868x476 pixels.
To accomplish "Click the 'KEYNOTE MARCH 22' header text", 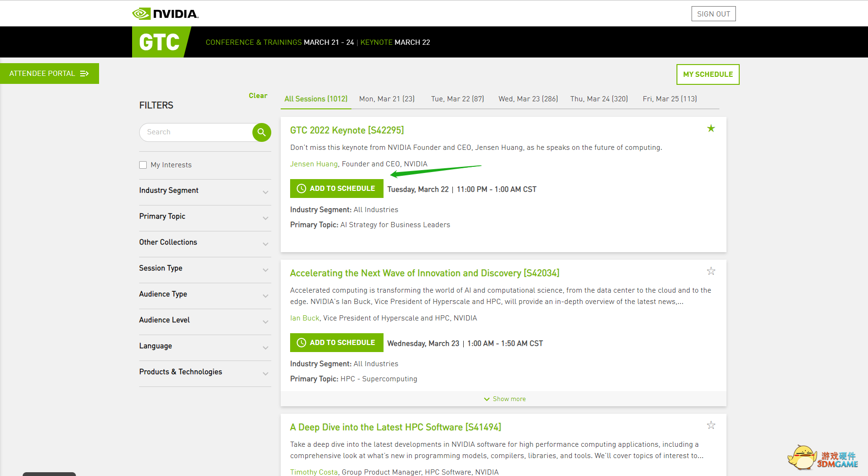I will pos(395,42).
